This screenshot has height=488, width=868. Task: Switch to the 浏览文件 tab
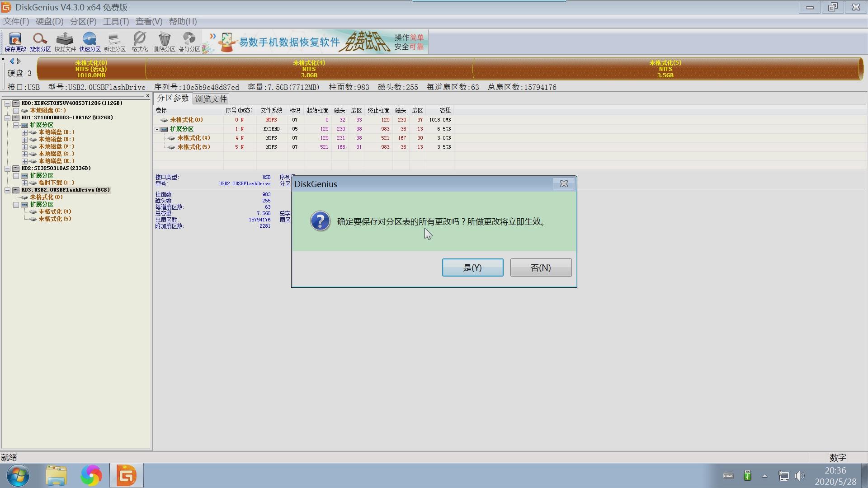coord(211,98)
